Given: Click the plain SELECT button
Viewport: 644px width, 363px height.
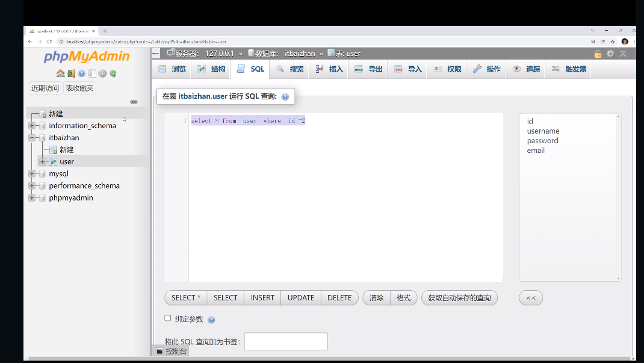Looking at the screenshot, I should 226,298.
